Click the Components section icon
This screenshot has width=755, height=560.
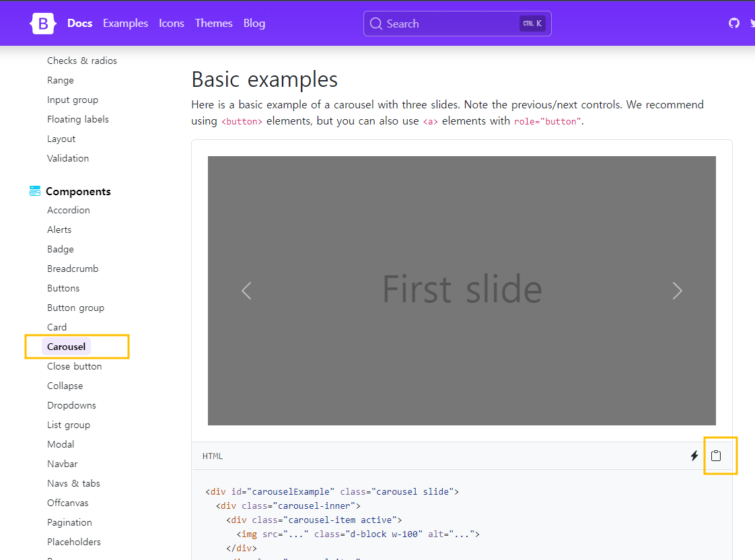(x=34, y=190)
